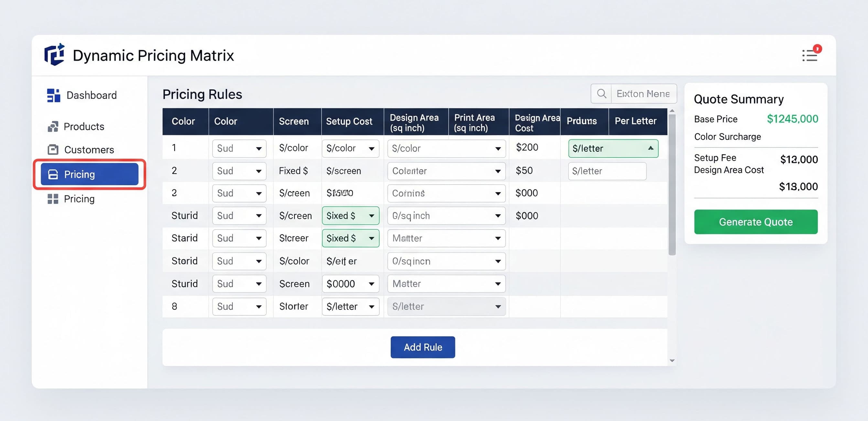Screen dimensions: 868x421
Task: Open the Sud color dropdown in row 1
Action: (239, 148)
